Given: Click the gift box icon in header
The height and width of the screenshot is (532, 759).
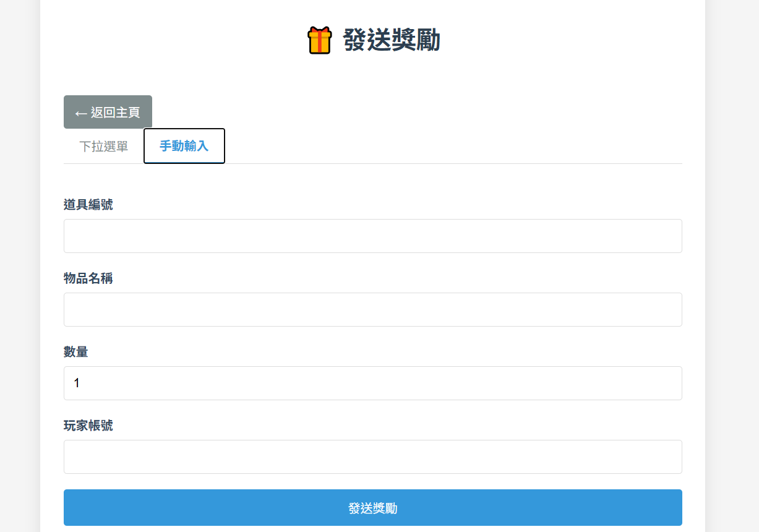Looking at the screenshot, I should point(319,40).
